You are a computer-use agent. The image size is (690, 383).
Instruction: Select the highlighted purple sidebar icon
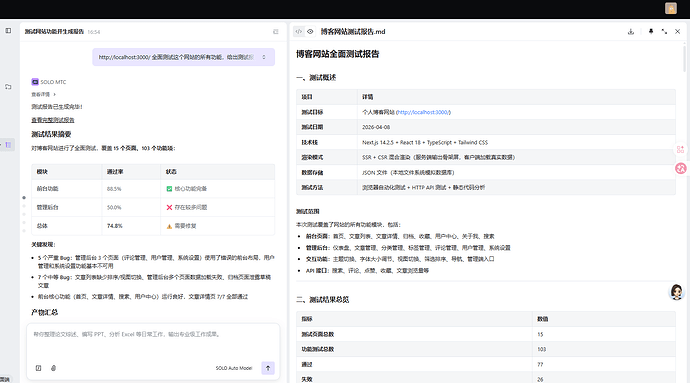8,144
